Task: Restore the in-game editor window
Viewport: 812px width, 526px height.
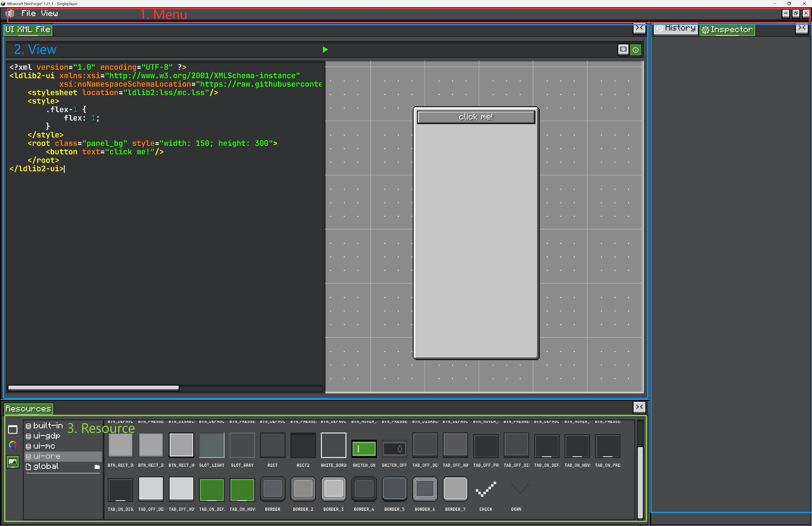Action: (796, 14)
